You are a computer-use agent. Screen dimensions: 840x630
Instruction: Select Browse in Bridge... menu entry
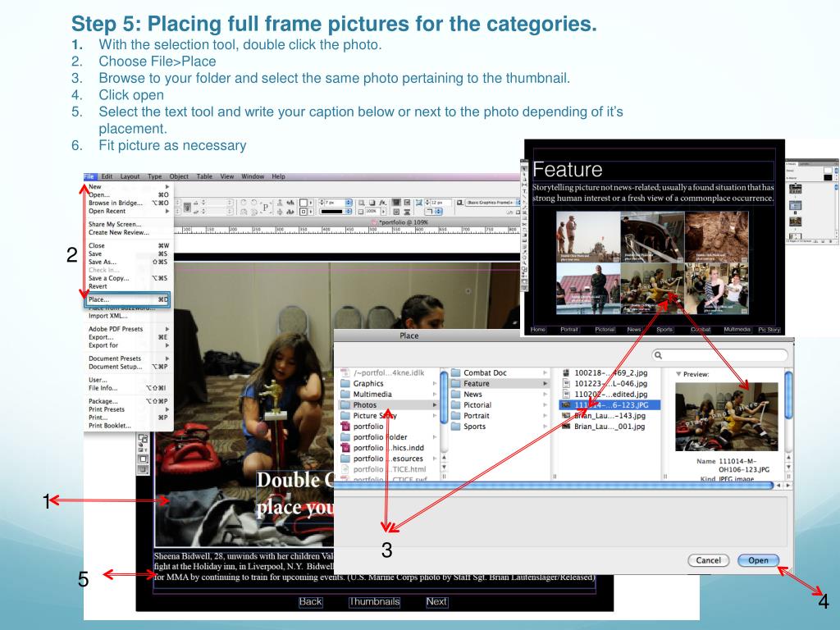click(128, 203)
